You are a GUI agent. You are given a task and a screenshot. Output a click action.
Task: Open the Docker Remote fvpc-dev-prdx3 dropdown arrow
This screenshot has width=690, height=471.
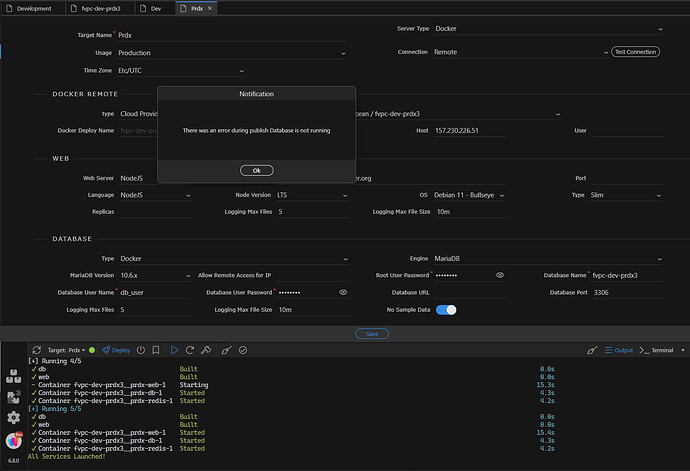558,114
